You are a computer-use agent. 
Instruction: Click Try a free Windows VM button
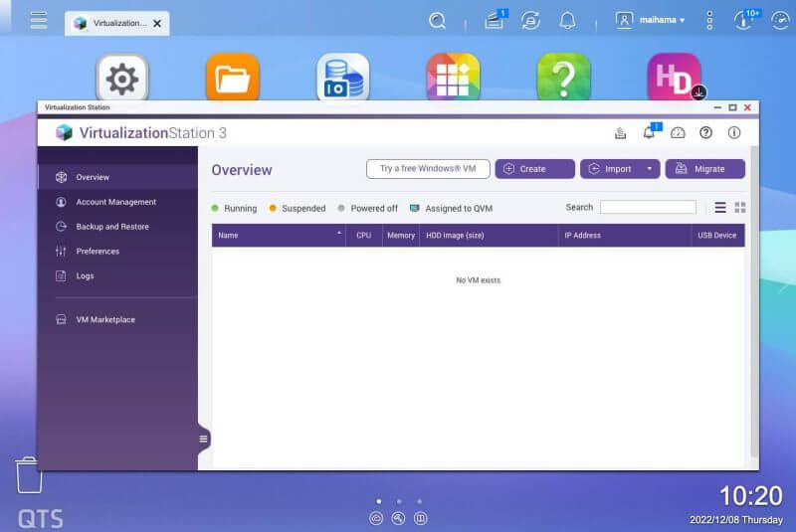pyautogui.click(x=428, y=169)
